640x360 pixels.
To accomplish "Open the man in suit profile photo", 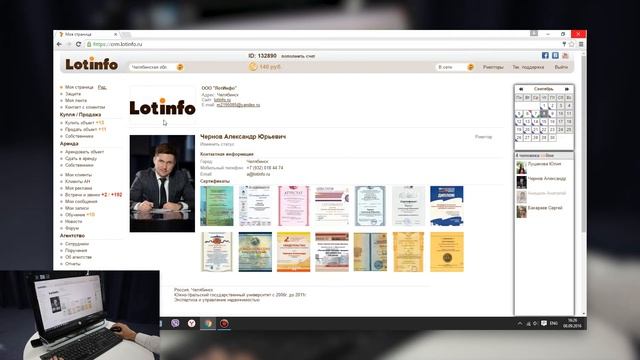I will [162, 184].
